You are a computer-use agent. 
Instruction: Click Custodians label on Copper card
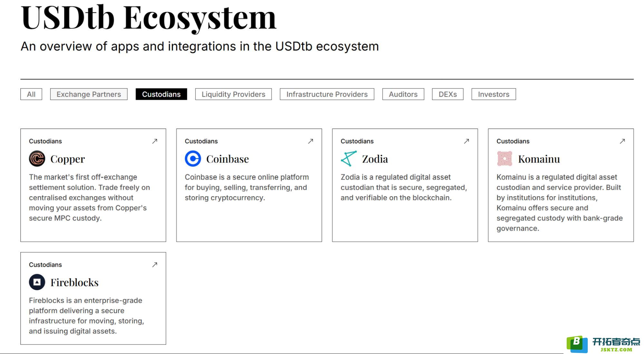(x=45, y=141)
